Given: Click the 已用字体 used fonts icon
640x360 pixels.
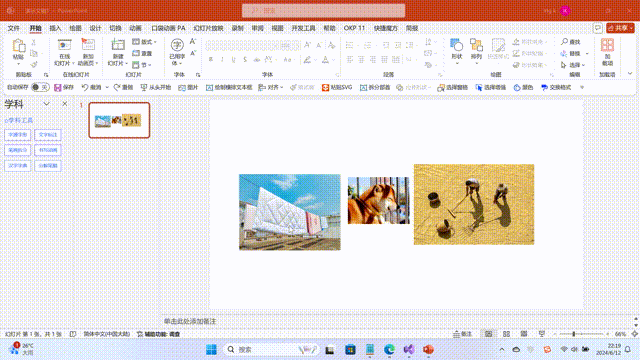Looking at the screenshot, I should 177,45.
